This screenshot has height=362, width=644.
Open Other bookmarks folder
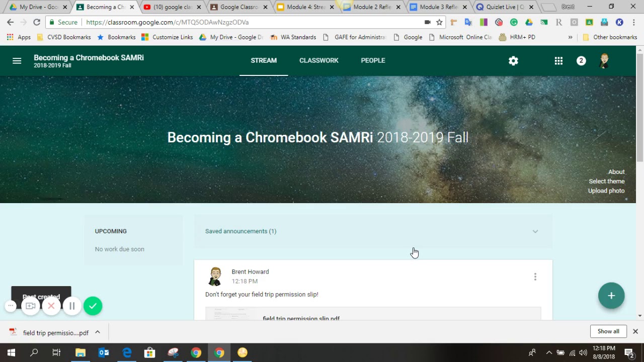coord(610,37)
